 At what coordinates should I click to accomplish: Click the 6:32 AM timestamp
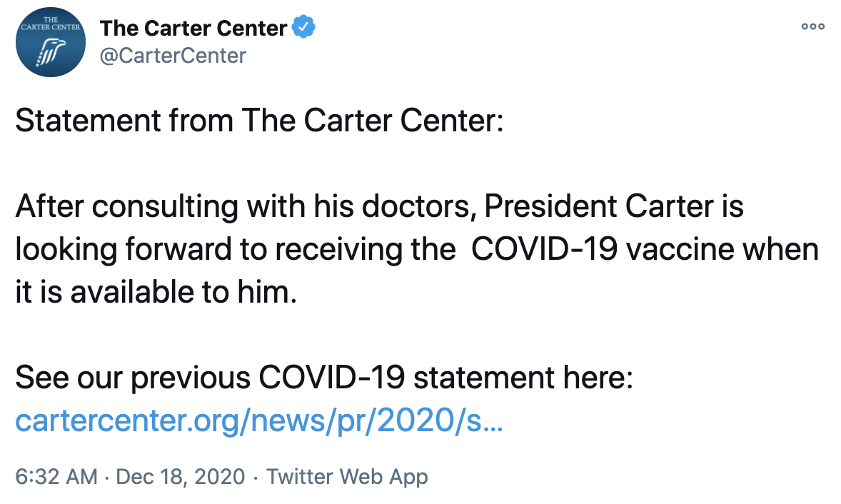[x=56, y=477]
